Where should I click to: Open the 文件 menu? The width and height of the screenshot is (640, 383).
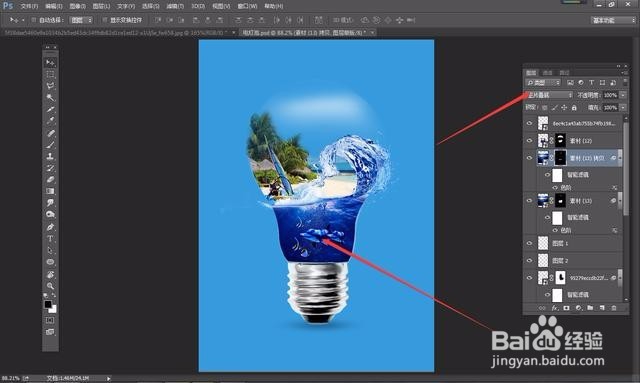point(29,6)
